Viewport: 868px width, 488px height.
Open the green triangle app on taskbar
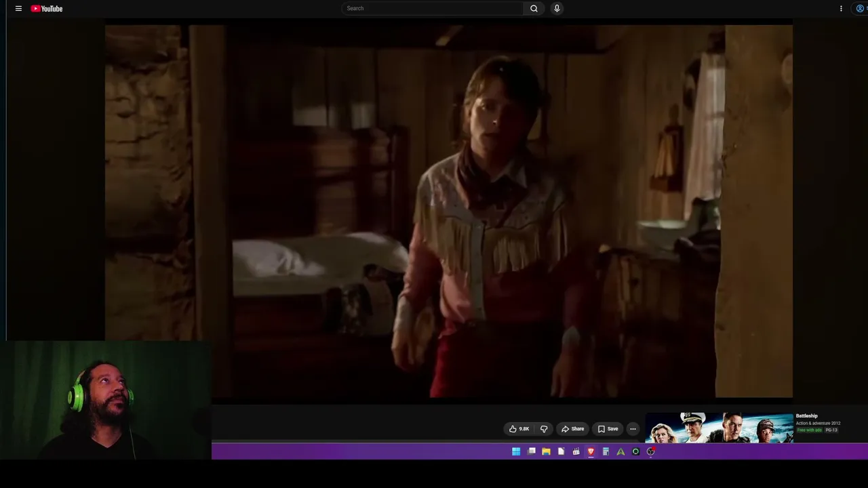pyautogui.click(x=620, y=451)
